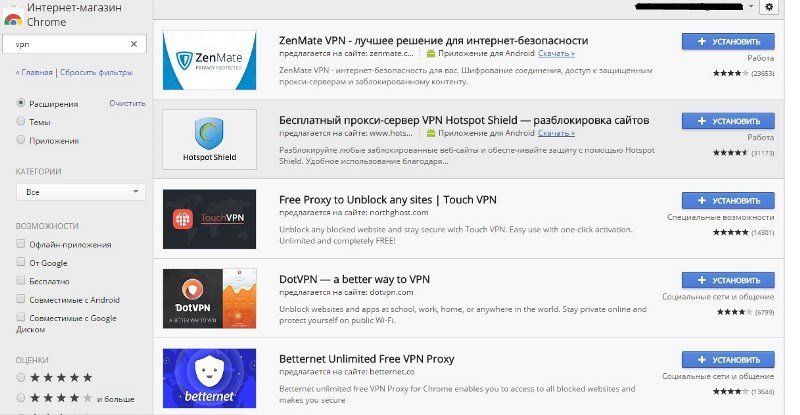Expand the Все categories dropdown

coord(81,192)
